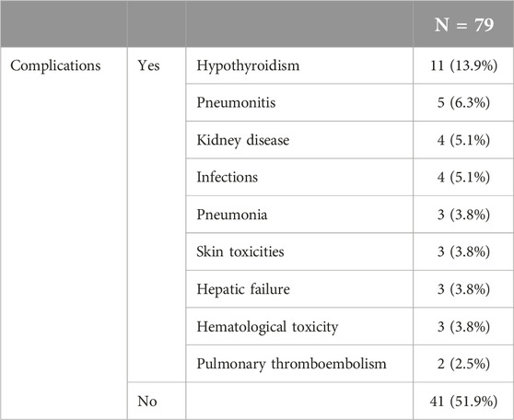This screenshot has width=514, height=420.
Task: Click the Skin toxicities label
Action: (x=240, y=251)
